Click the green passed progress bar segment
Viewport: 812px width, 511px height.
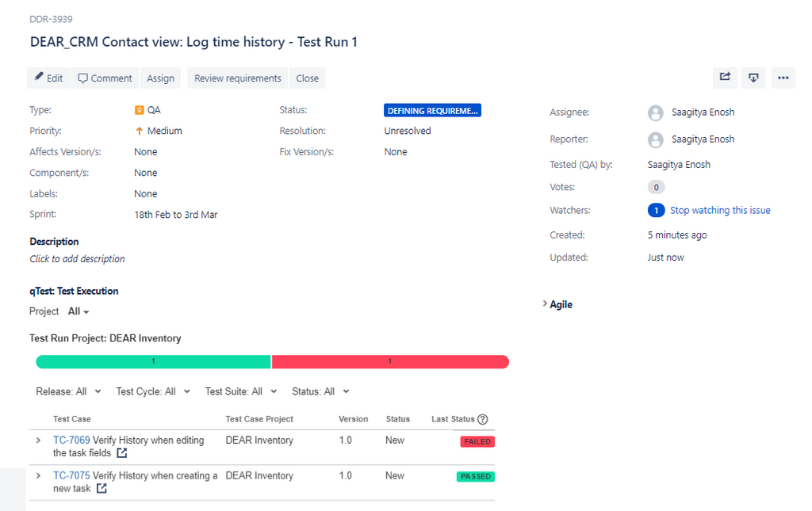click(153, 361)
